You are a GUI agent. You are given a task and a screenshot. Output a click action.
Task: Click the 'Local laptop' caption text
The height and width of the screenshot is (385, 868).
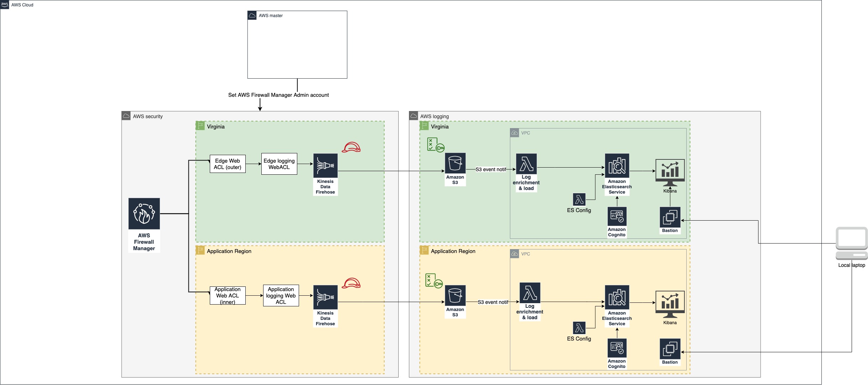852,265
